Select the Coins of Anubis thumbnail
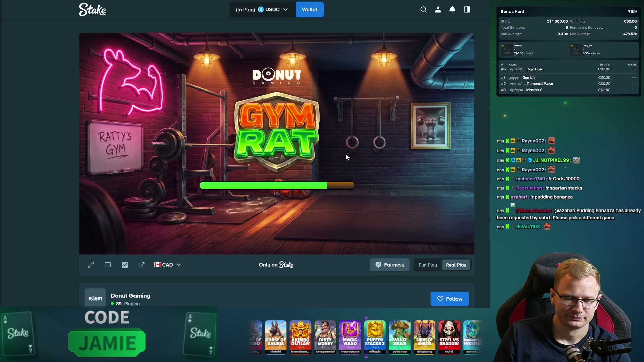This screenshot has height=362, width=644. 424,337
